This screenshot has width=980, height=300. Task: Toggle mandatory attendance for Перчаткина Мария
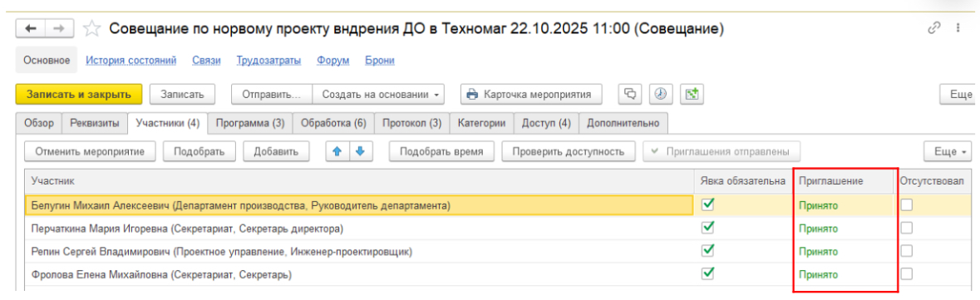click(708, 228)
